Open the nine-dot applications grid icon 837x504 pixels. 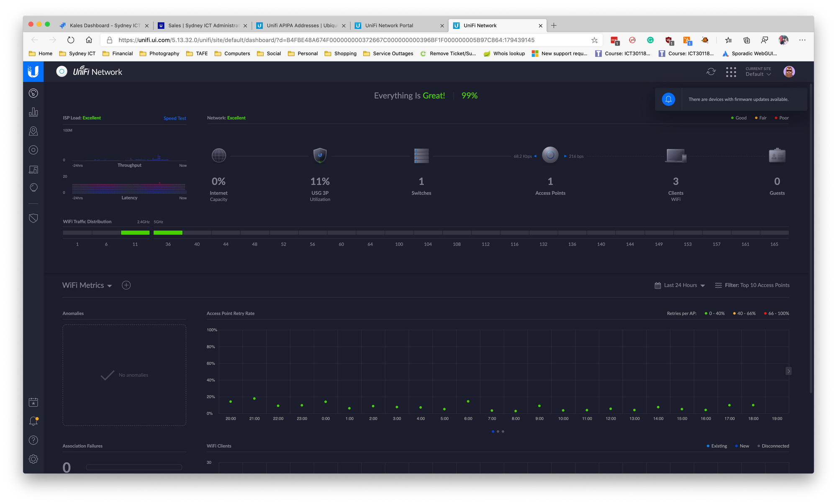tap(731, 72)
